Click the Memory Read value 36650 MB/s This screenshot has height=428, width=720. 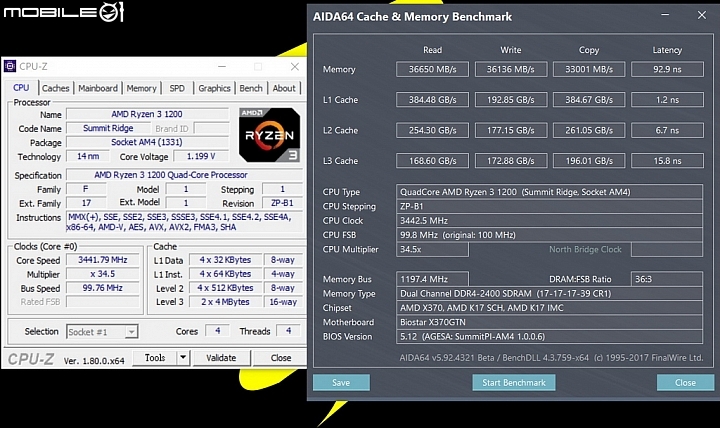[x=433, y=69]
